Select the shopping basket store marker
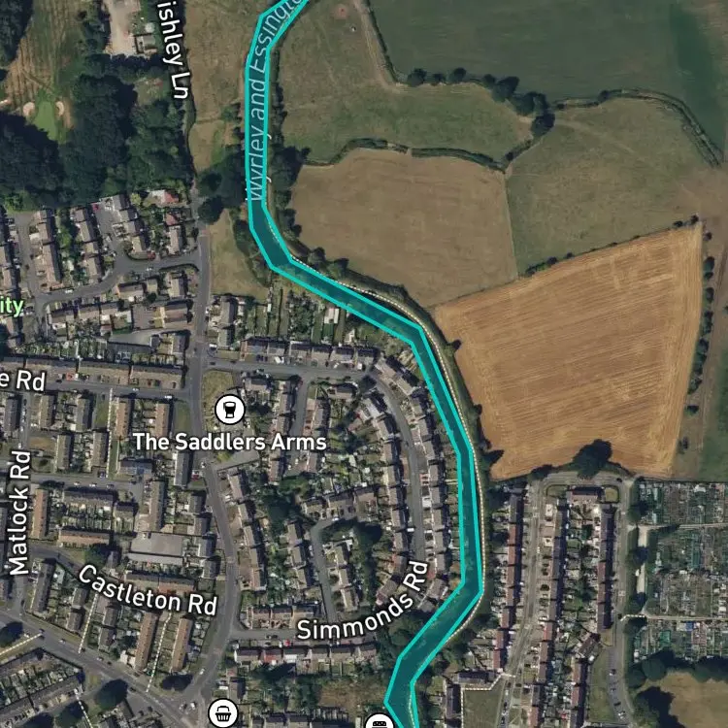The height and width of the screenshot is (728, 728). tap(223, 713)
